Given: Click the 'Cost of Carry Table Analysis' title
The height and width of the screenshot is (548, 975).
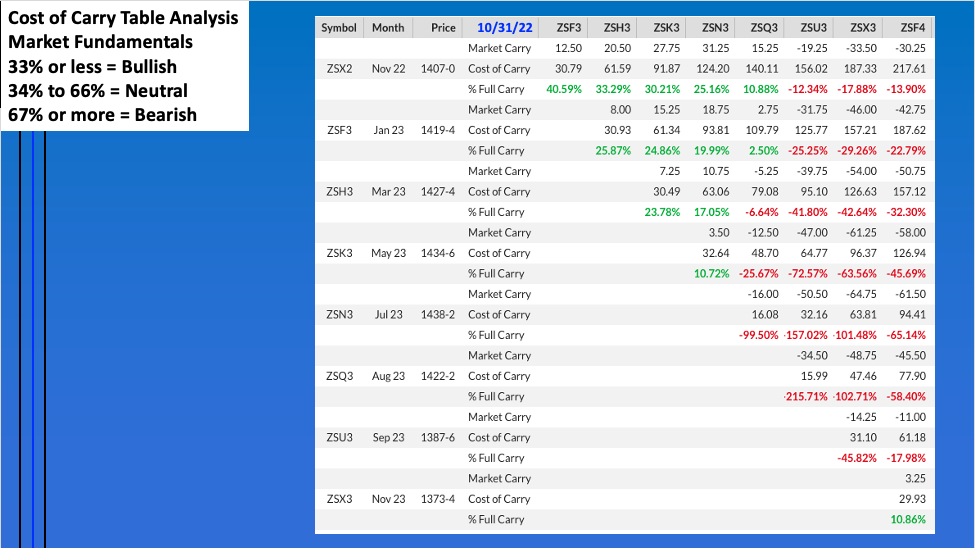Looking at the screenshot, I should [x=123, y=18].
